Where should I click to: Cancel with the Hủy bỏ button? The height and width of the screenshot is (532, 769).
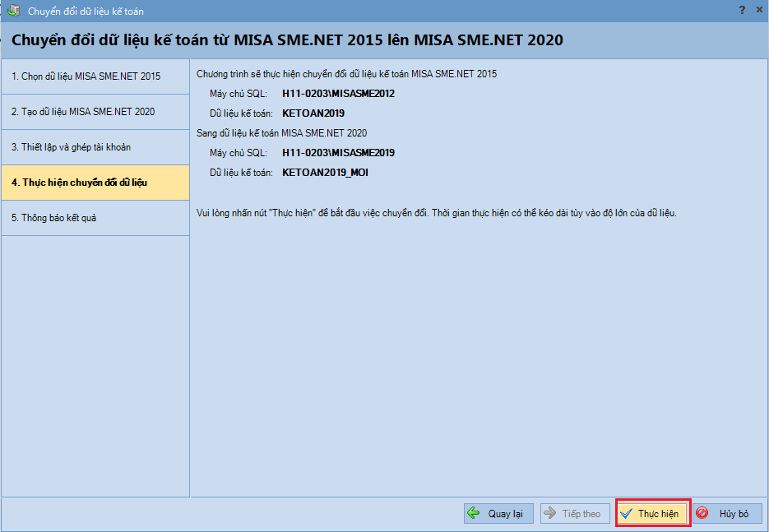pos(728,513)
